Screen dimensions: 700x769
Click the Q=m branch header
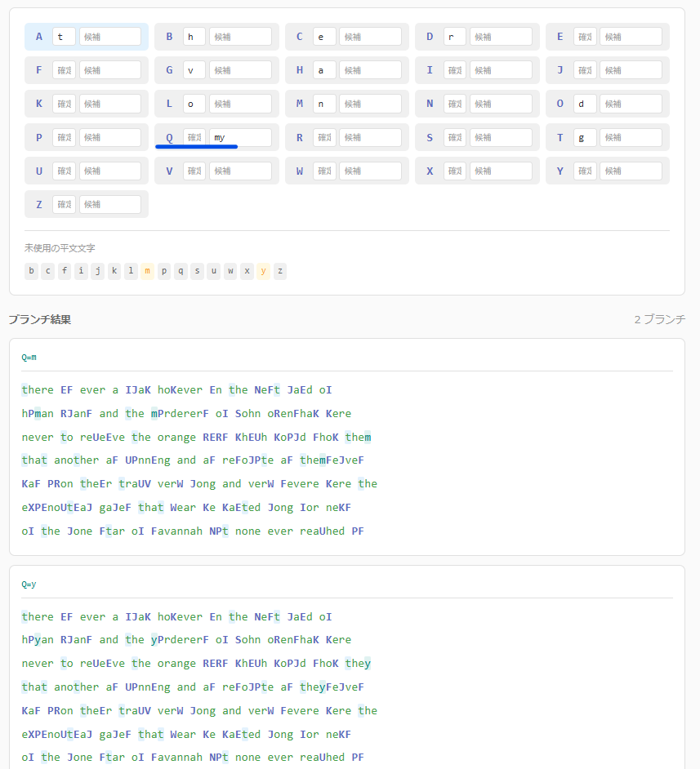pyautogui.click(x=29, y=357)
